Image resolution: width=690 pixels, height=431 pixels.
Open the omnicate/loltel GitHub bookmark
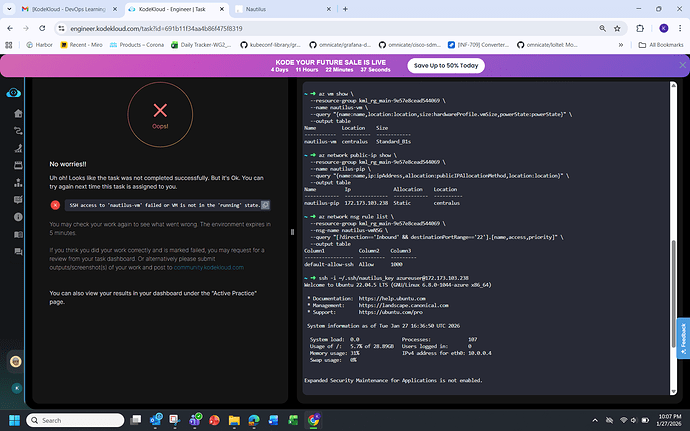[547, 44]
